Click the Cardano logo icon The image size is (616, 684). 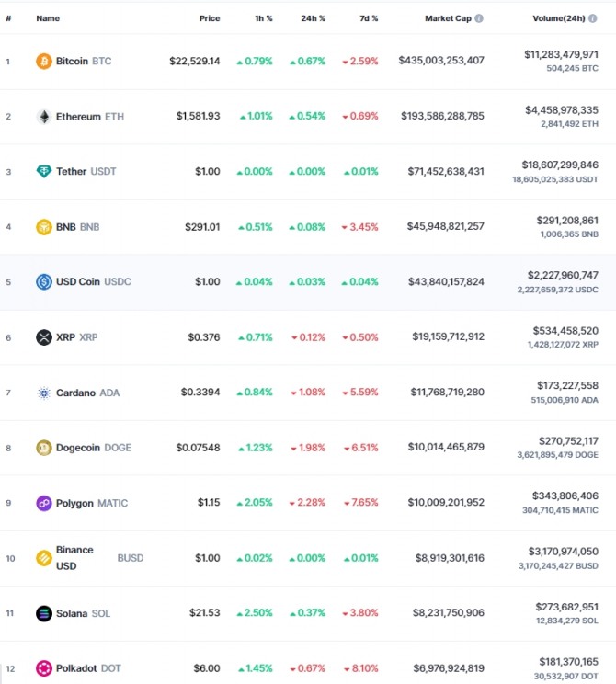44,393
